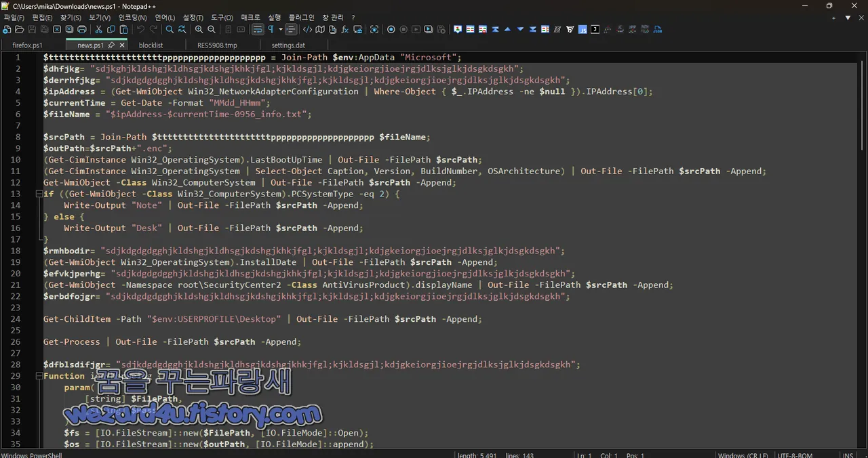The width and height of the screenshot is (868, 458).
Task: Click the Print toolbar icon
Action: point(82,30)
